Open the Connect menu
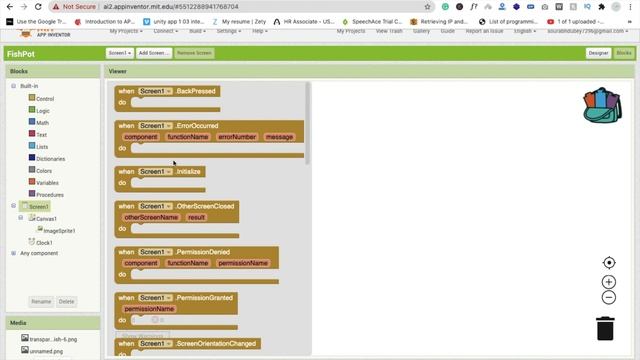This screenshot has height=360, width=640. (165, 31)
